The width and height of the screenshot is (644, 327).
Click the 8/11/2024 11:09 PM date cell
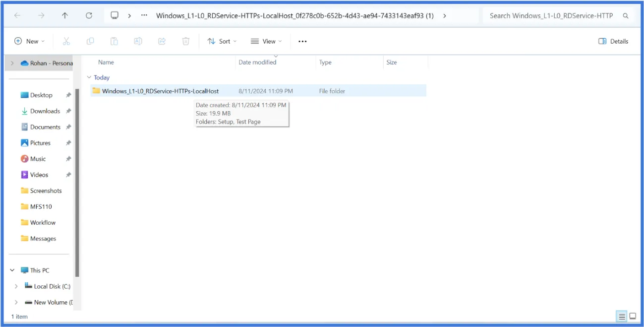[x=266, y=91]
